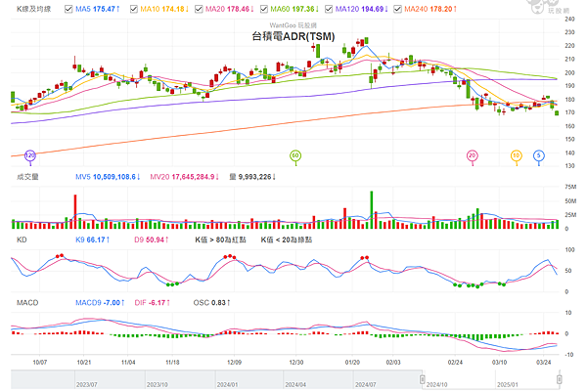The width and height of the screenshot is (587, 392).
Task: Click 2023/10 in the range navigator
Action: (x=158, y=385)
